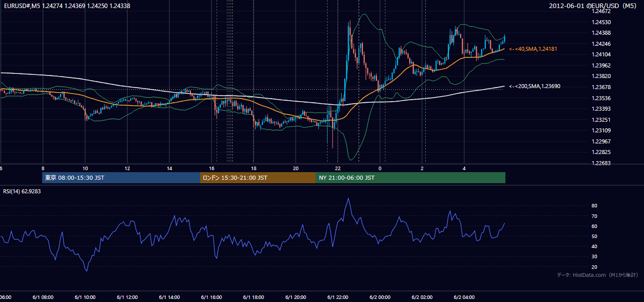Click the hour label 20 under the price chart
644x302 pixels.
(296, 169)
